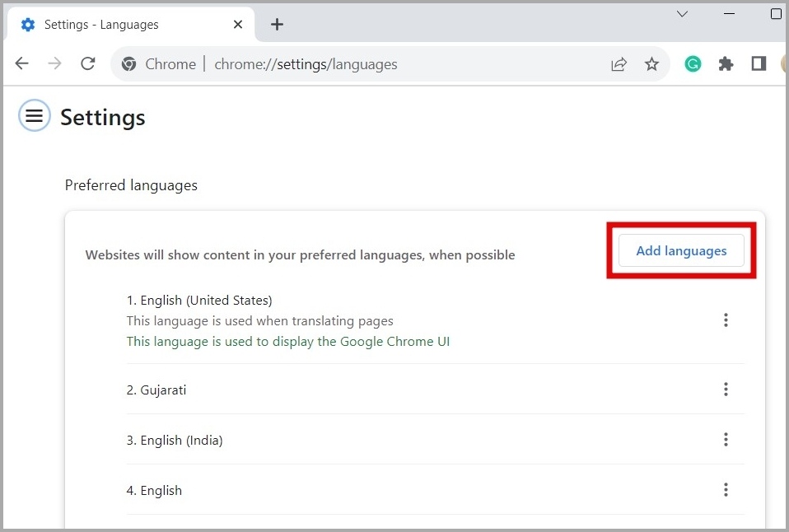Open a new tab with plus button
This screenshot has height=532, width=789.
point(277,24)
